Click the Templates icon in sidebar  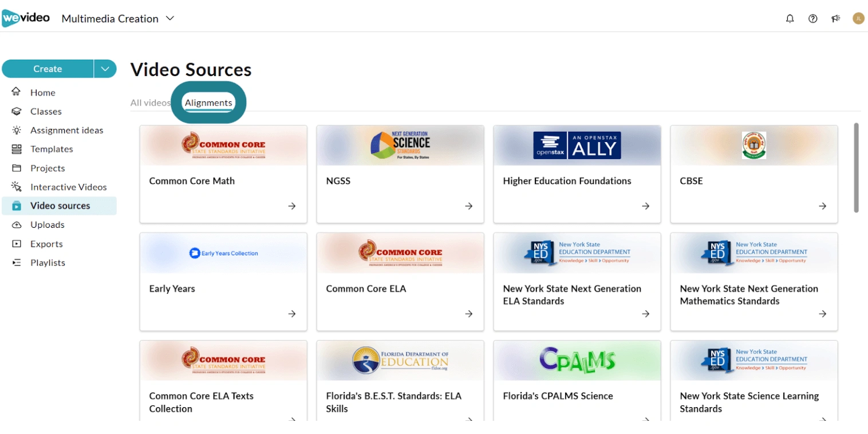coord(17,149)
